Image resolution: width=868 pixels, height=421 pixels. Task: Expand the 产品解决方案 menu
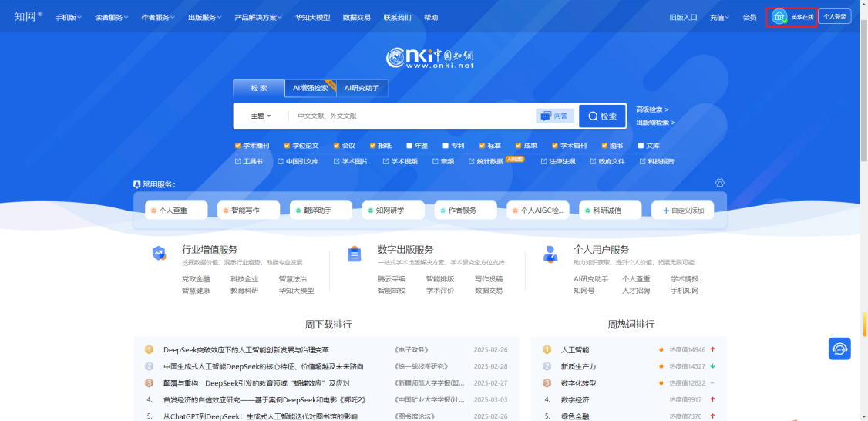point(258,17)
